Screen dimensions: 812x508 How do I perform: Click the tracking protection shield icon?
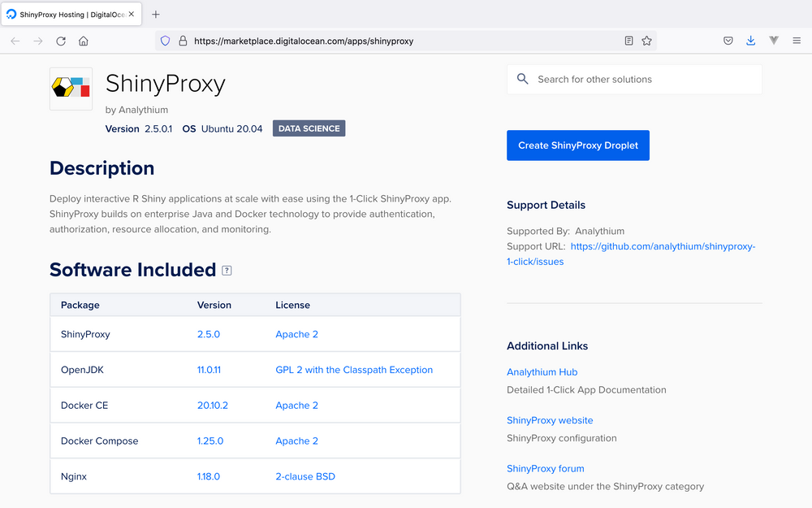click(x=165, y=40)
